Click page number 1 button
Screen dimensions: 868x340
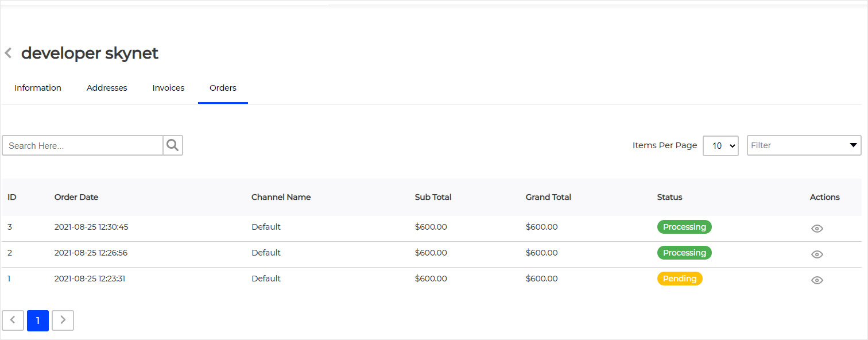pos(38,320)
